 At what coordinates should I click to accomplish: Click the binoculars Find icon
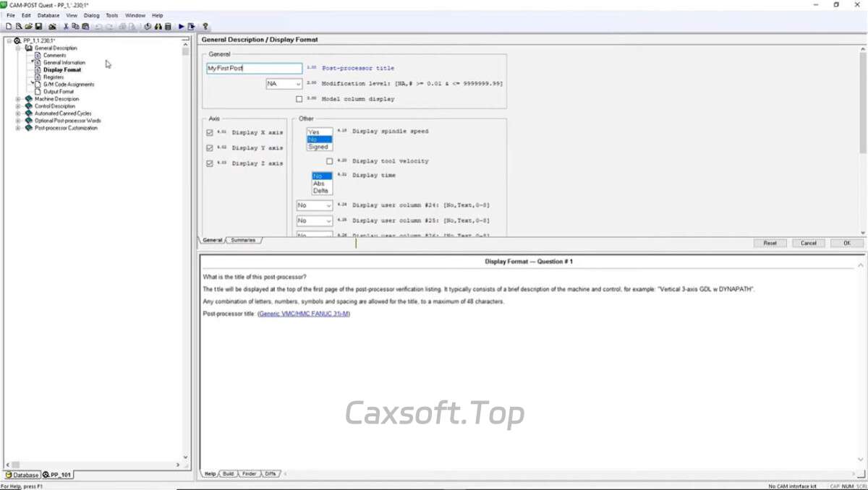(158, 27)
